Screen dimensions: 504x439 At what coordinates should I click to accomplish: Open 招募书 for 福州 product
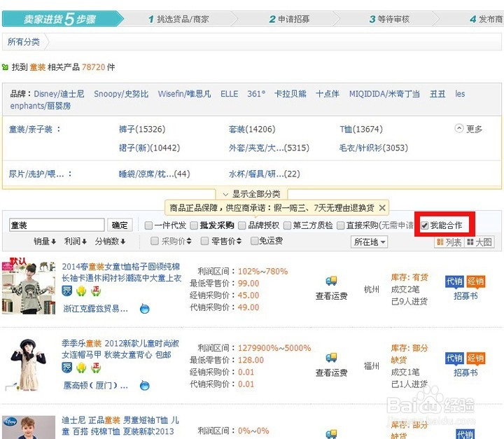[465, 372]
